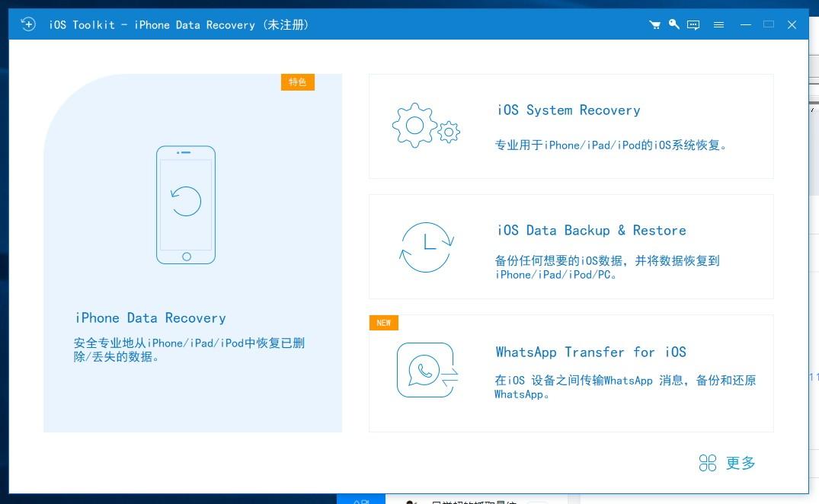Click description text starting 备份任何想要的iOS数据
The image size is (819, 504).
click(607, 267)
